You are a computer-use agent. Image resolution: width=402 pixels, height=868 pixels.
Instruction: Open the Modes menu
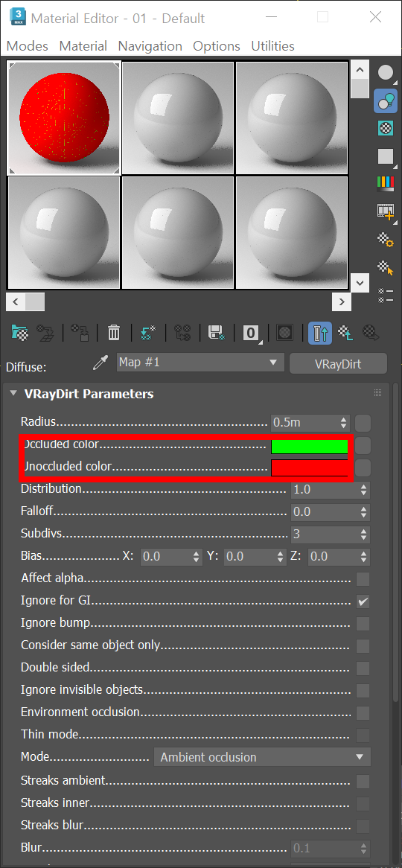(27, 46)
